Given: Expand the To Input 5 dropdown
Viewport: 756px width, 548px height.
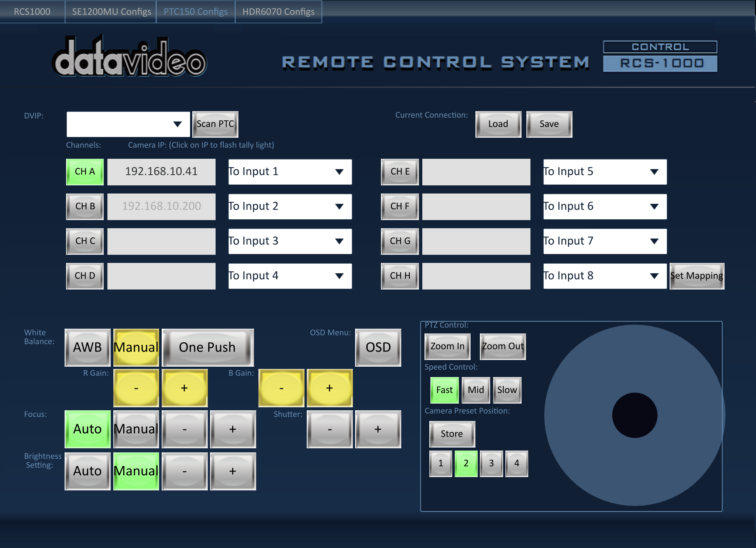Looking at the screenshot, I should pyautogui.click(x=605, y=172).
